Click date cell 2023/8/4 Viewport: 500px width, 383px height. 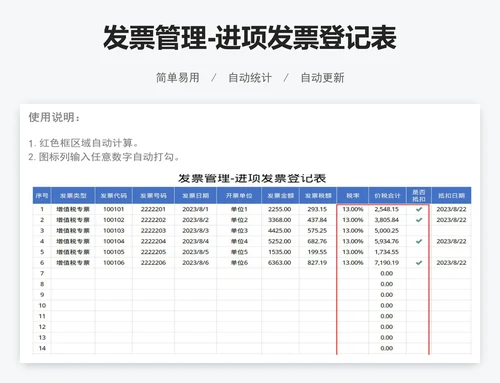pos(196,241)
